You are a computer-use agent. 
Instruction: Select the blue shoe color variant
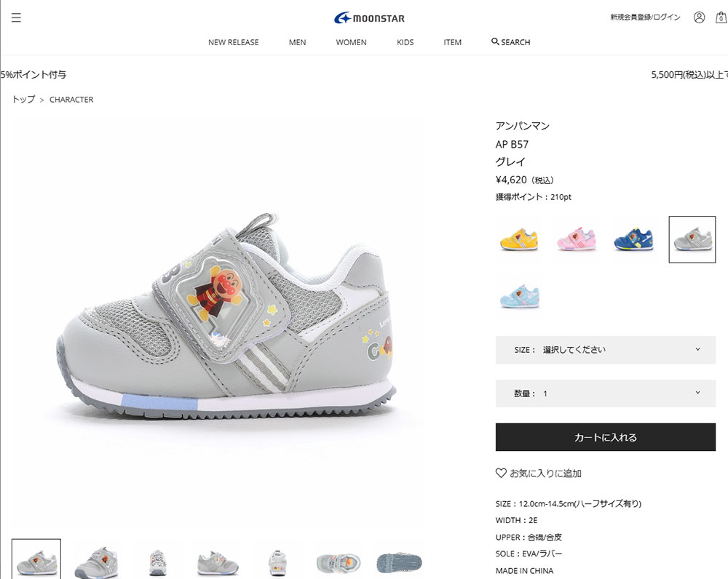coord(634,239)
